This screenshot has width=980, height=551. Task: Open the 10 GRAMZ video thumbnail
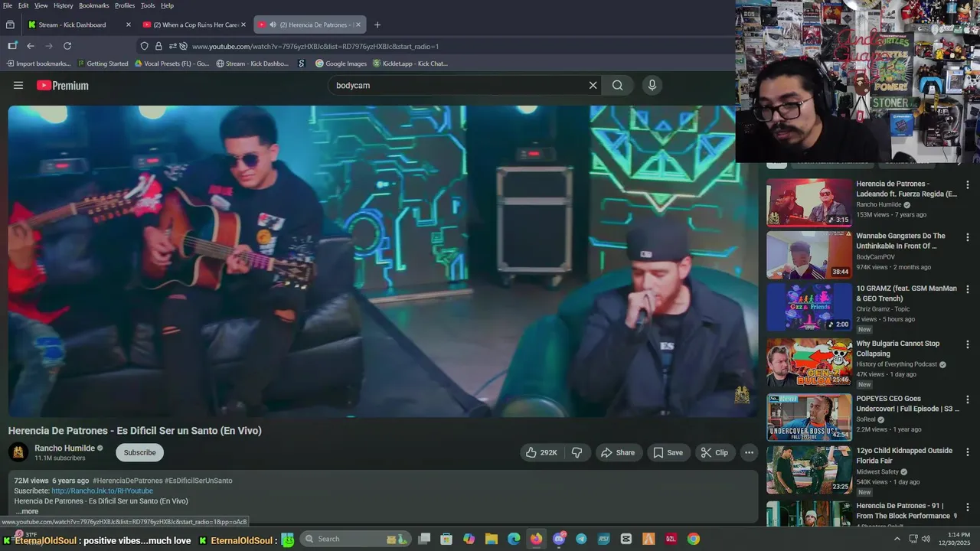809,308
